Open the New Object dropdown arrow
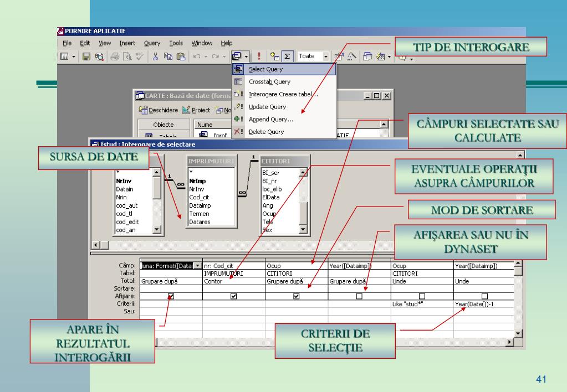Screen dimensions: 567x392 pyautogui.click(x=390, y=56)
